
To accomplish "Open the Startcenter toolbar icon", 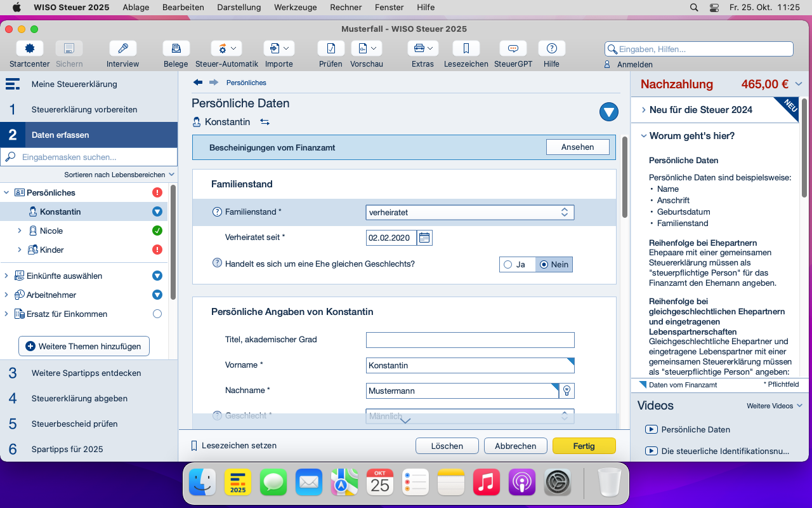I will click(x=30, y=48).
